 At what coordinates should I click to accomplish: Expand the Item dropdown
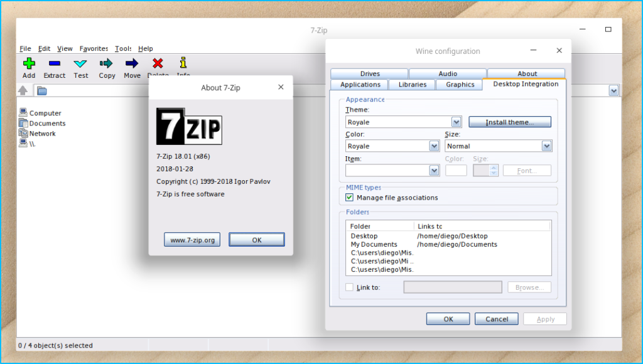[x=434, y=171]
